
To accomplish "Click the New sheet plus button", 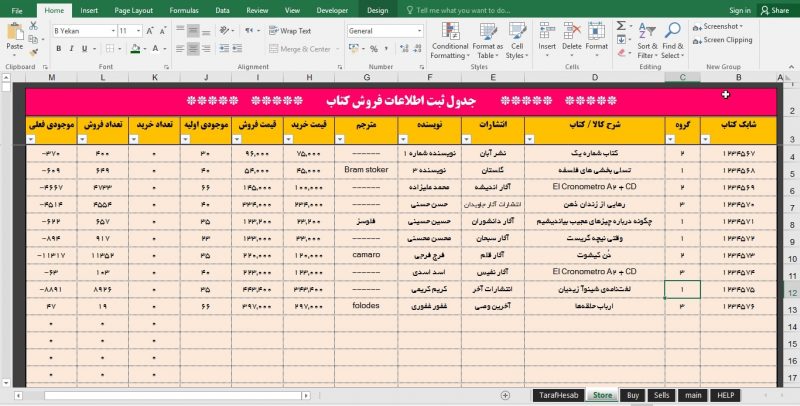I will pyautogui.click(x=505, y=395).
